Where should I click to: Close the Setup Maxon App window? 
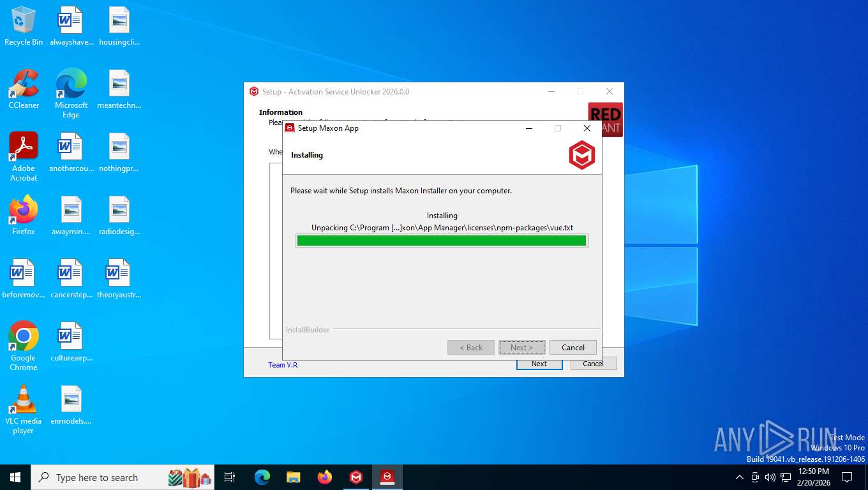[x=587, y=128]
